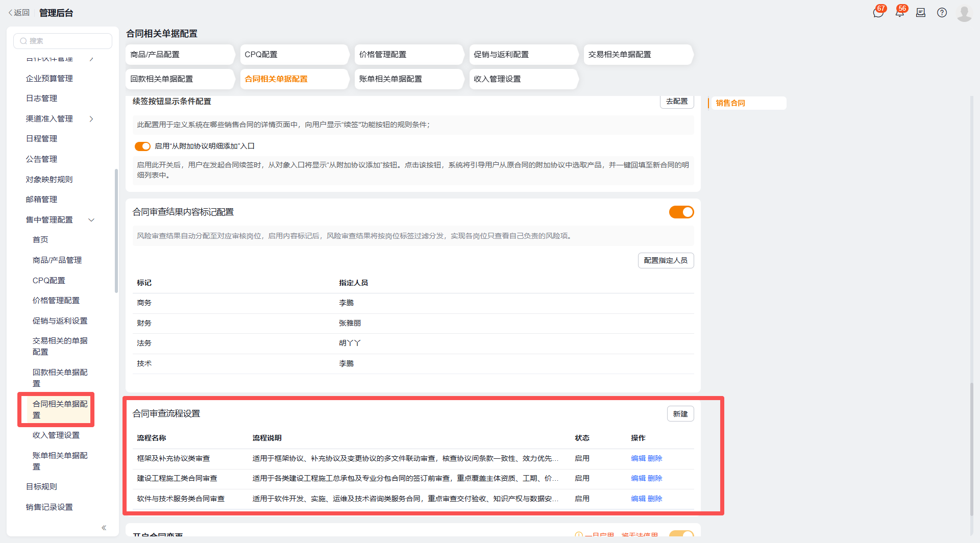Switch to 商品/产品配置 tab
The height and width of the screenshot is (543, 980).
180,55
